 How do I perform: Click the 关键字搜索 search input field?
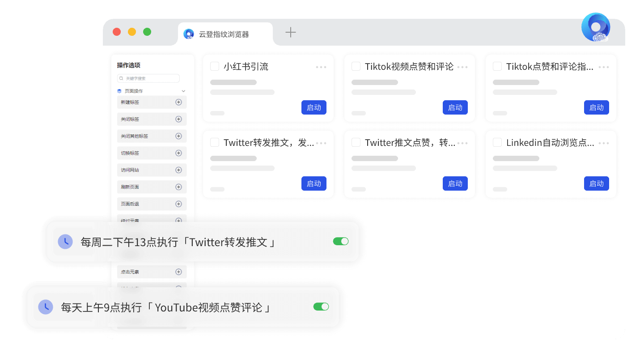[x=148, y=78]
